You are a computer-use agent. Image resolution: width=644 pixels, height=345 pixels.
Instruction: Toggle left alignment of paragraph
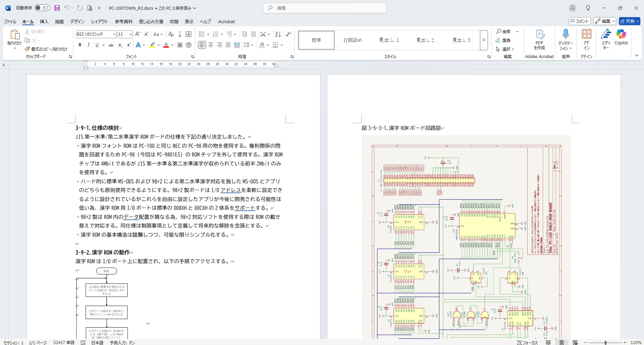202,45
